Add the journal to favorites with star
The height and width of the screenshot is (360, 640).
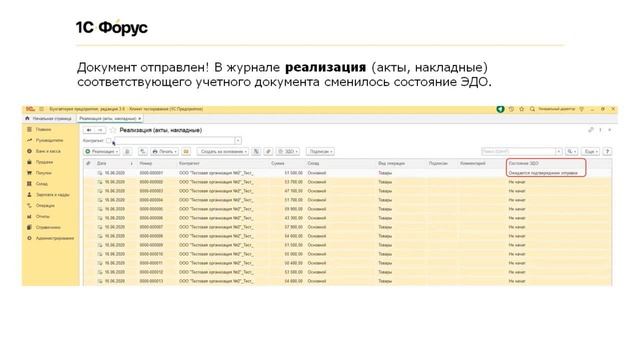click(x=113, y=130)
